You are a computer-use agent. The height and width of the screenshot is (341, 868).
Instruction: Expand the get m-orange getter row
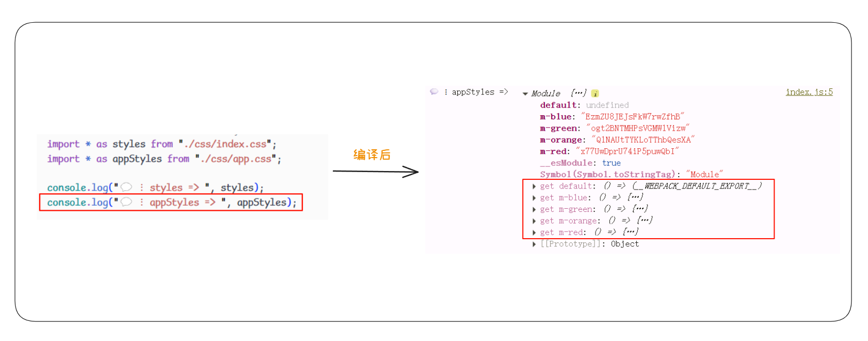(x=534, y=221)
